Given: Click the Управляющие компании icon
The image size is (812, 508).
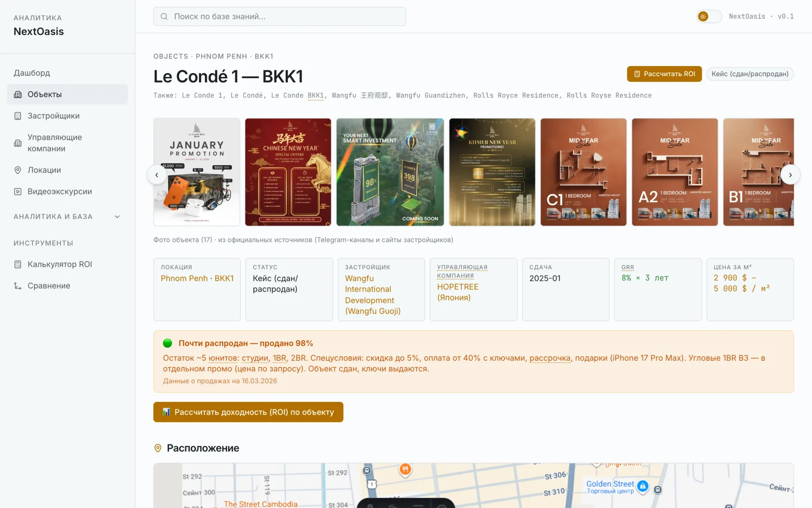Looking at the screenshot, I should coord(18,143).
